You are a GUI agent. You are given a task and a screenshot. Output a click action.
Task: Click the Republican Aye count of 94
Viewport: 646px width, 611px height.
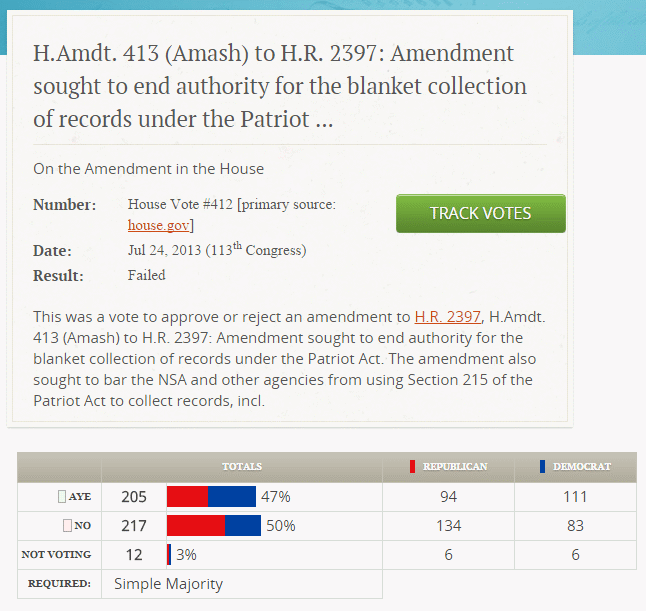pyautogui.click(x=448, y=497)
